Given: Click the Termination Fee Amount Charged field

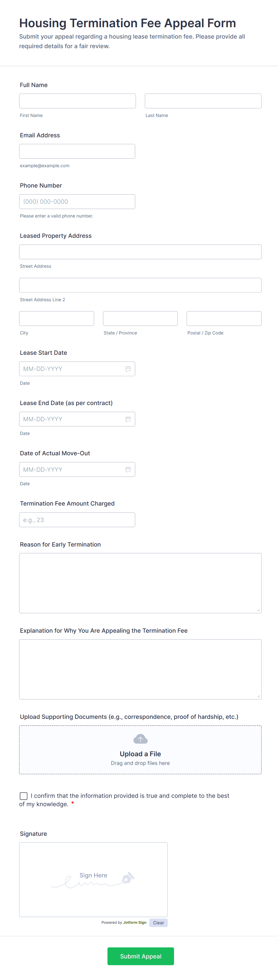Looking at the screenshot, I should pyautogui.click(x=77, y=520).
